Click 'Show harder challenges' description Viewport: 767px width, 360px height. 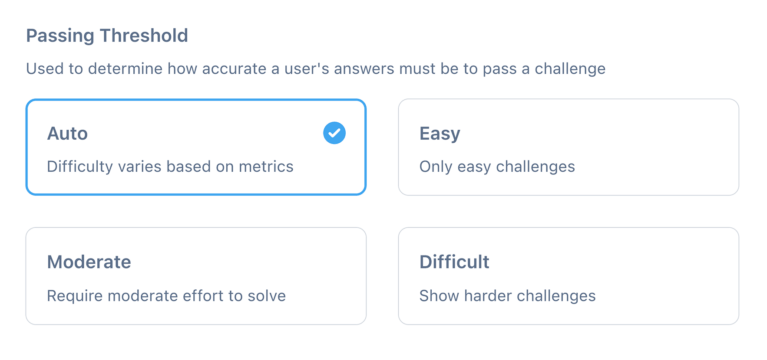pyautogui.click(x=507, y=296)
